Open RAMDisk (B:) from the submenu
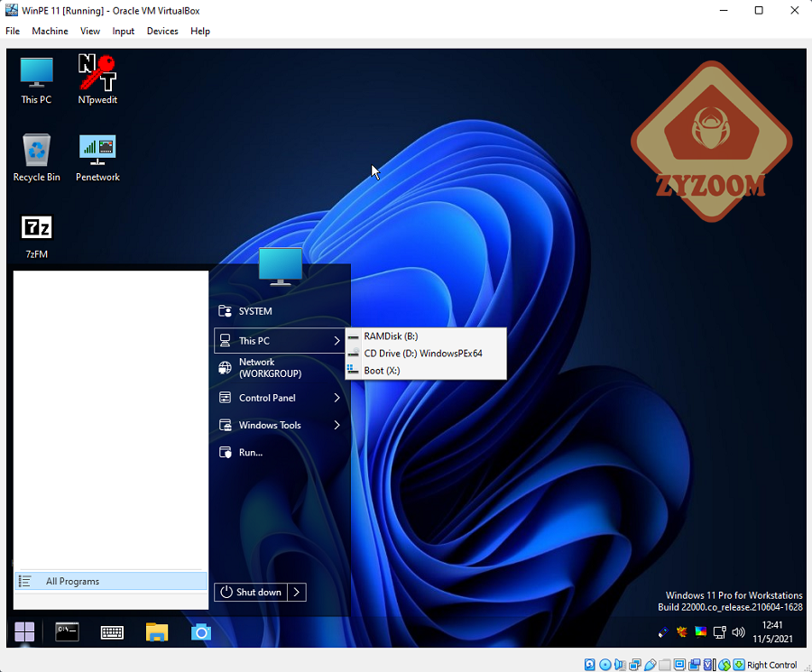 (426, 336)
